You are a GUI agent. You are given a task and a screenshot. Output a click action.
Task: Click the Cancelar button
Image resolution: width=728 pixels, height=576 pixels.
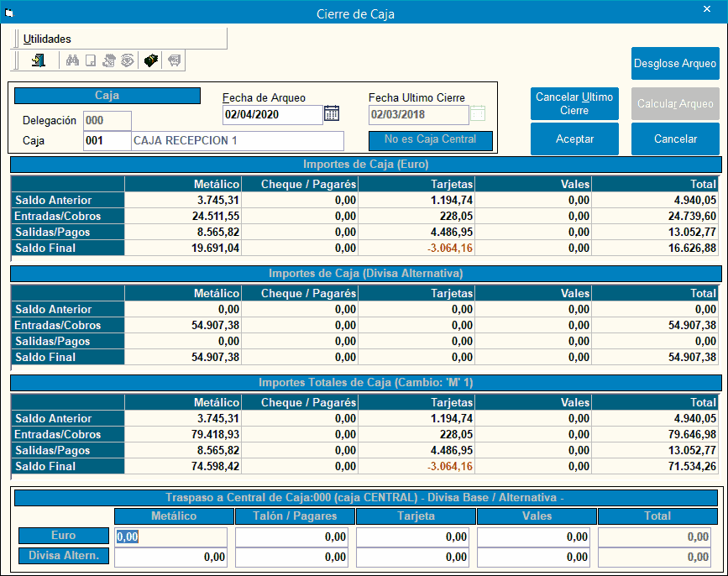(x=674, y=139)
